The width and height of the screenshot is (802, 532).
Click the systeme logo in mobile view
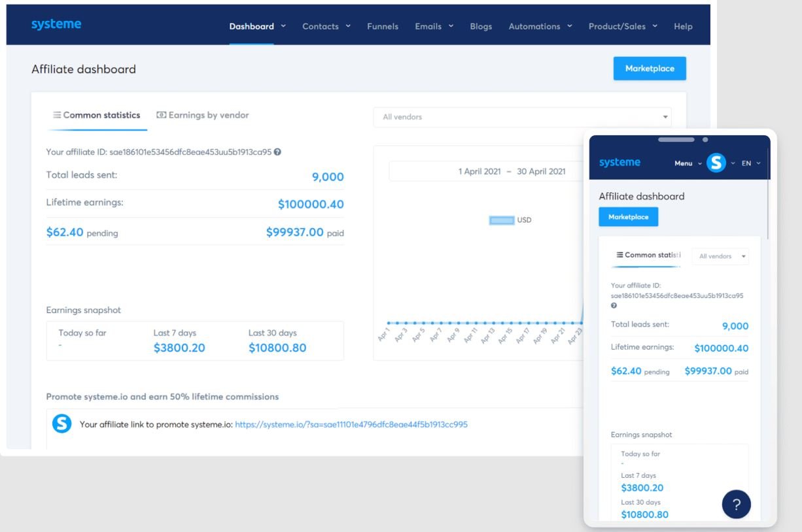619,162
